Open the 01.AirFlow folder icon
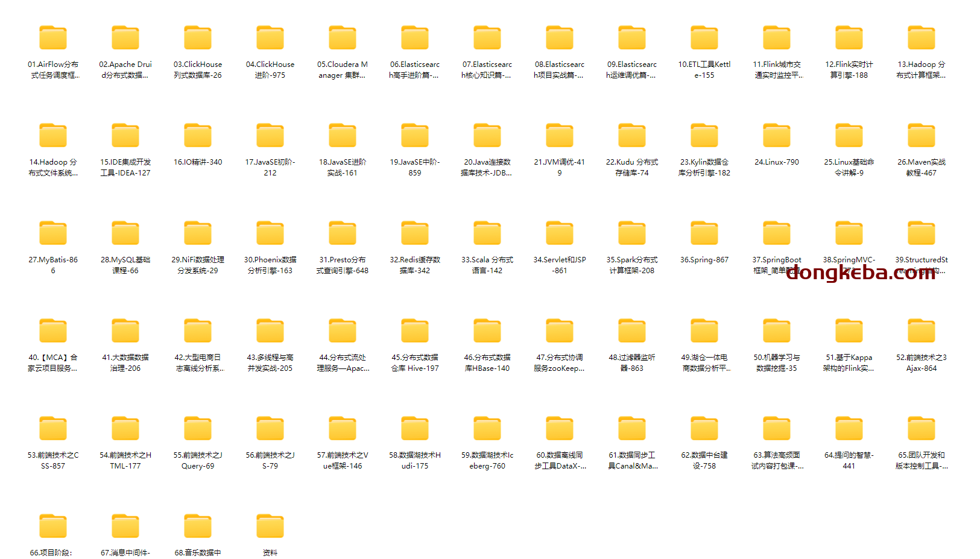The image size is (980, 559). point(53,37)
